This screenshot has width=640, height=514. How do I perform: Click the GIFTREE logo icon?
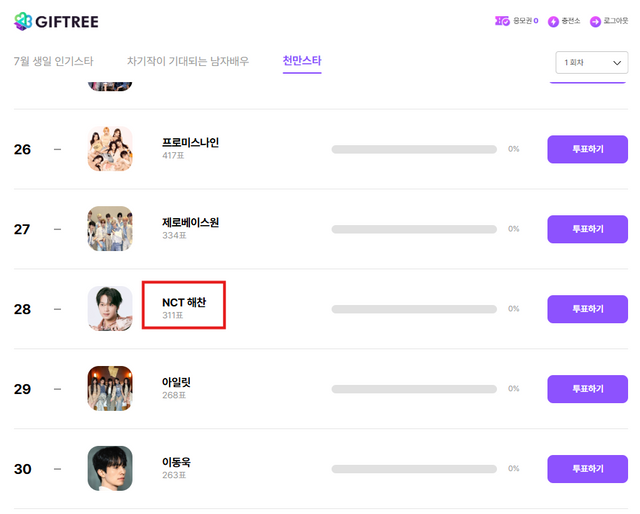click(22, 21)
